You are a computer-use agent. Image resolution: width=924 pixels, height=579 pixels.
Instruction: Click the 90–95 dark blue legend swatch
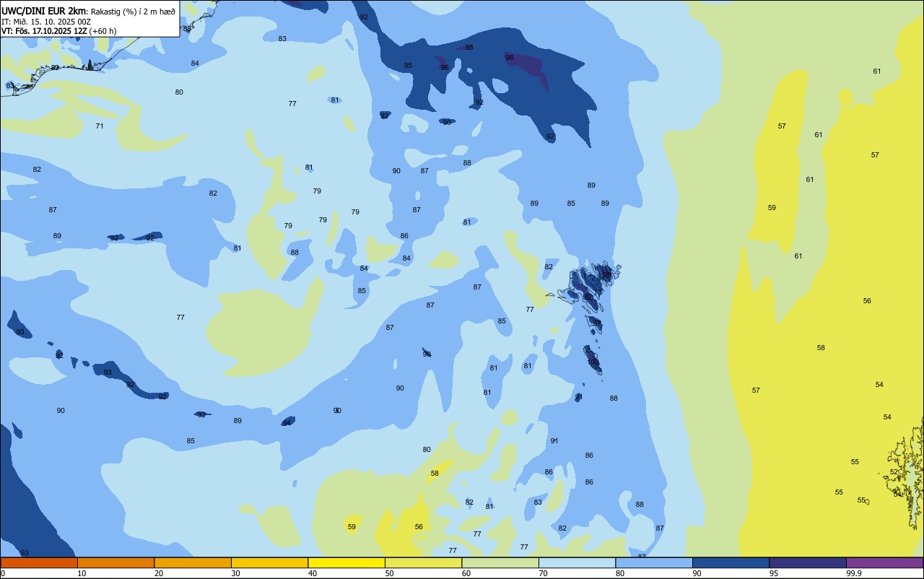tap(731, 562)
